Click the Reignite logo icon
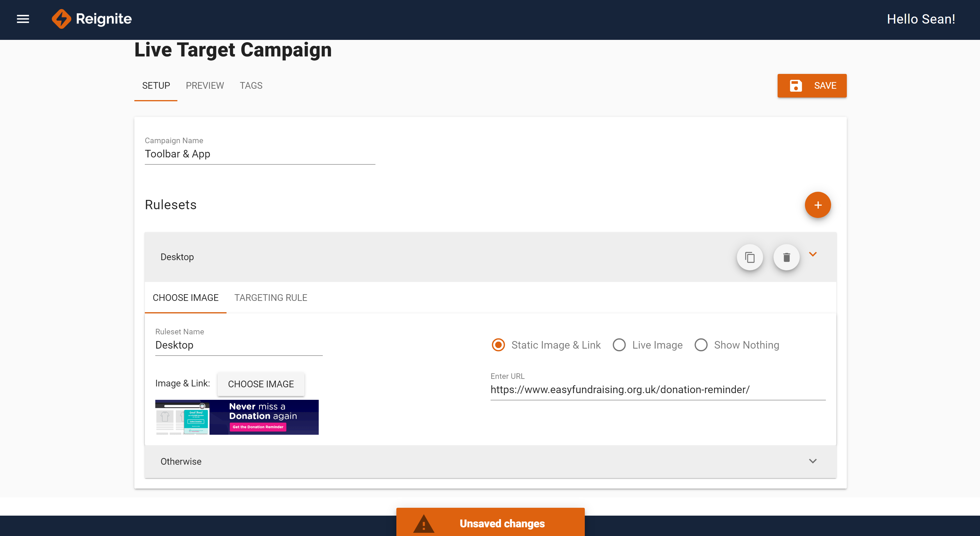Image resolution: width=980 pixels, height=536 pixels. 61,19
